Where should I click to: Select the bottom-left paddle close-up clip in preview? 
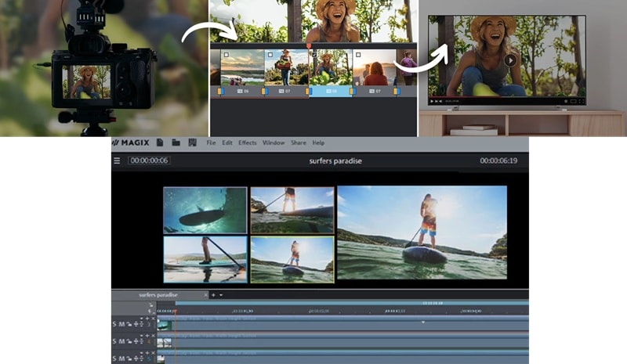pyautogui.click(x=205, y=259)
